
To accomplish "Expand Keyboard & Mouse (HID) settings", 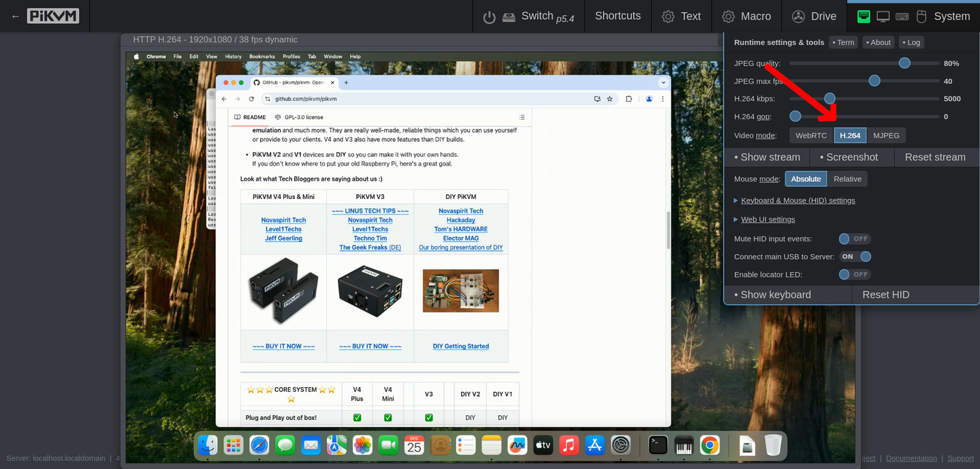I will coord(797,200).
